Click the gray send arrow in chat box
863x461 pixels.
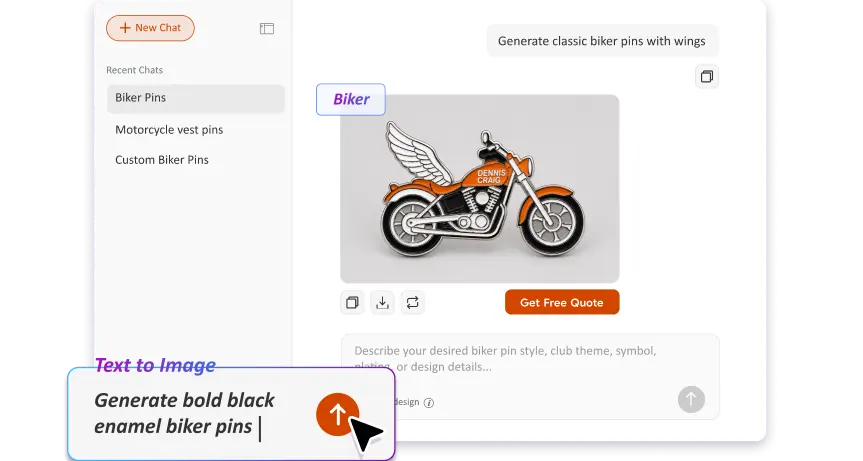point(691,399)
